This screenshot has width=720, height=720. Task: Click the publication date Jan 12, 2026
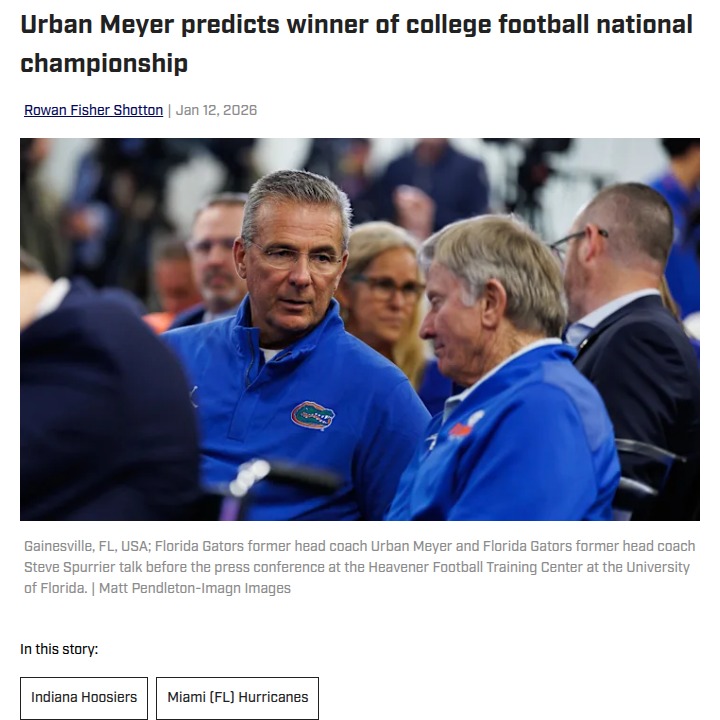216,110
